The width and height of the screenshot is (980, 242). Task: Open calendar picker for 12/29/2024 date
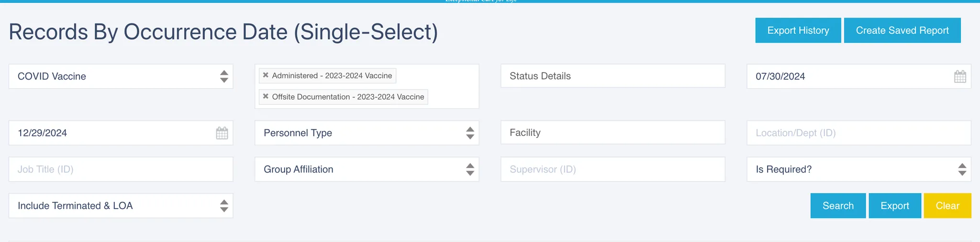coord(222,133)
